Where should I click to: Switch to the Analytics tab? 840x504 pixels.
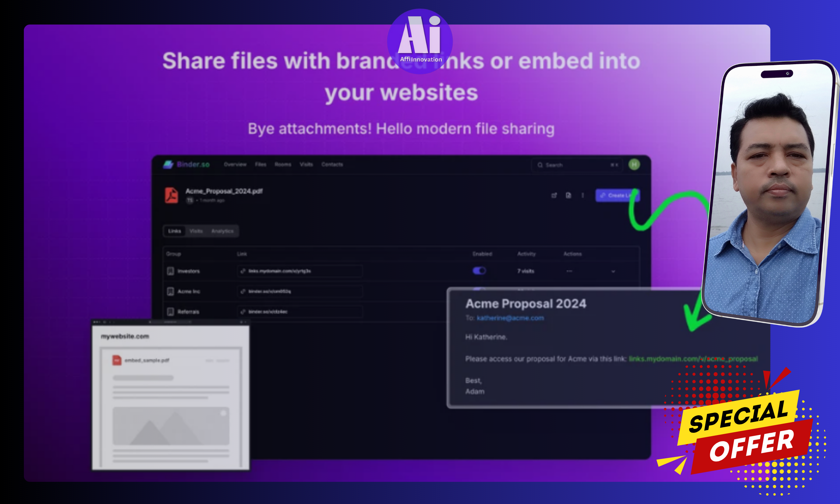point(222,231)
